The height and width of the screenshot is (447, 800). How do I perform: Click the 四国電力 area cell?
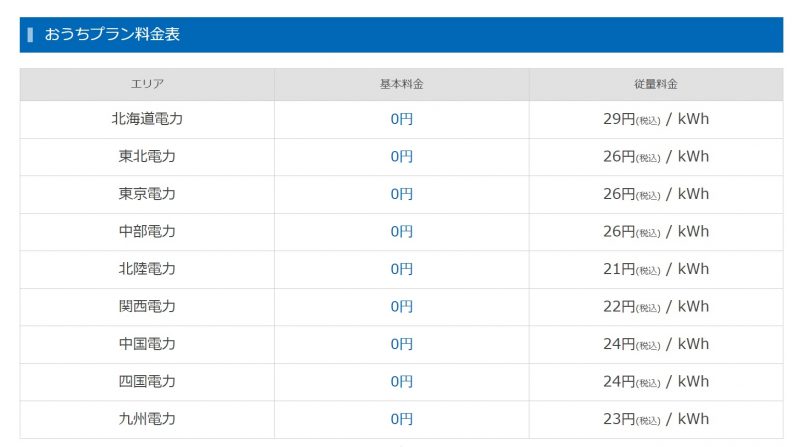[x=147, y=382]
